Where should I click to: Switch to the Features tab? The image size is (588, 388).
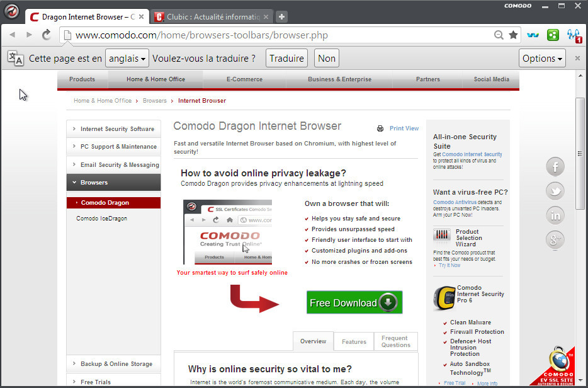click(x=354, y=341)
